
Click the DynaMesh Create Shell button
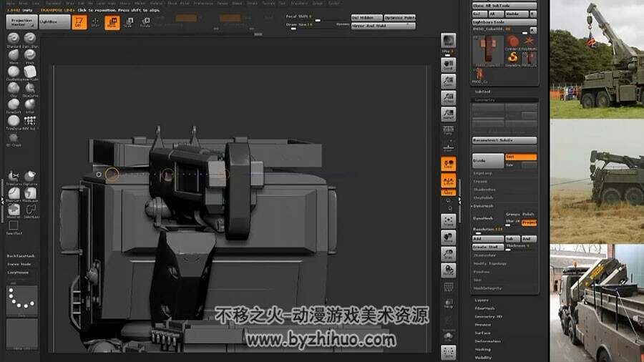pos(488,247)
